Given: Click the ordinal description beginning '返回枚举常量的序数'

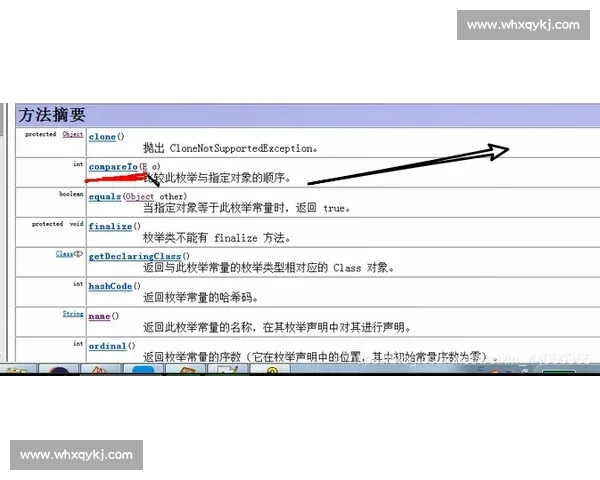Looking at the screenshot, I should click(320, 357).
